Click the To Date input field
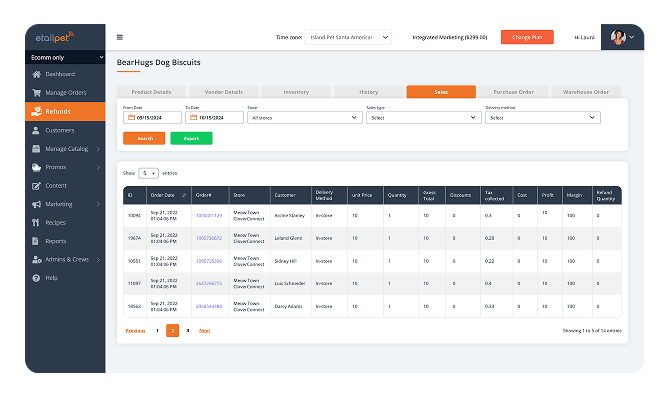Image resolution: width=669 pixels, height=398 pixels. point(215,118)
